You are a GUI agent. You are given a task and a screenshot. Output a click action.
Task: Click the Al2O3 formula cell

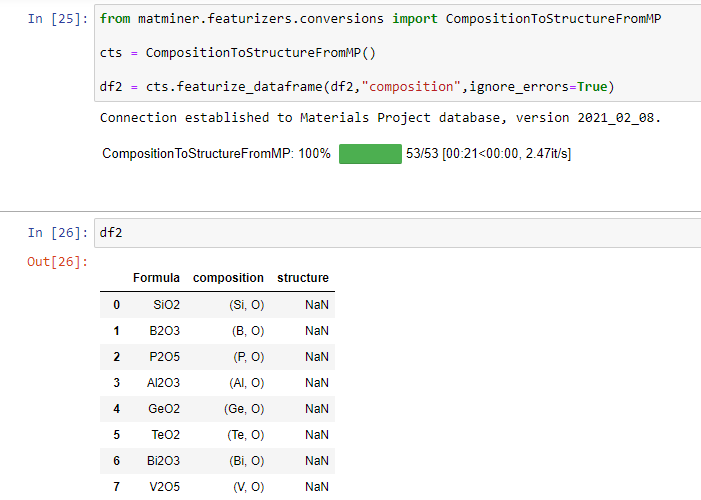click(x=162, y=382)
